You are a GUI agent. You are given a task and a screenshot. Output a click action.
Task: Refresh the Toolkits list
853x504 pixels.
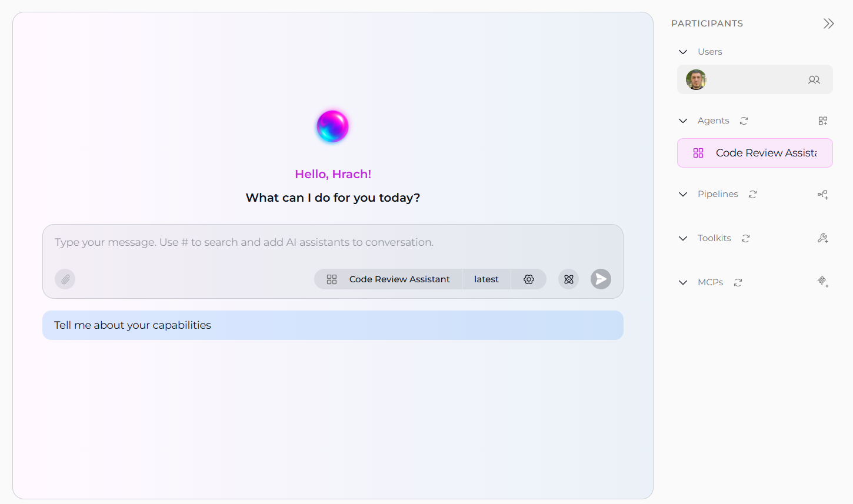click(745, 239)
